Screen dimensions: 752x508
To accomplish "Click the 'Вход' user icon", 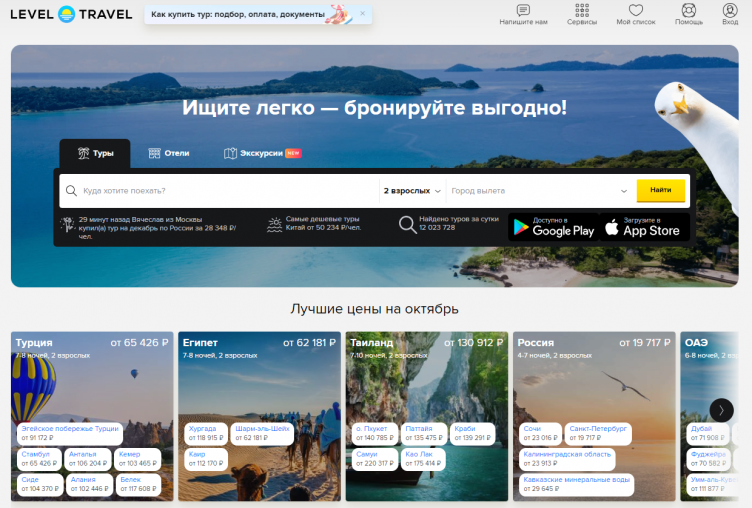I will [730, 10].
